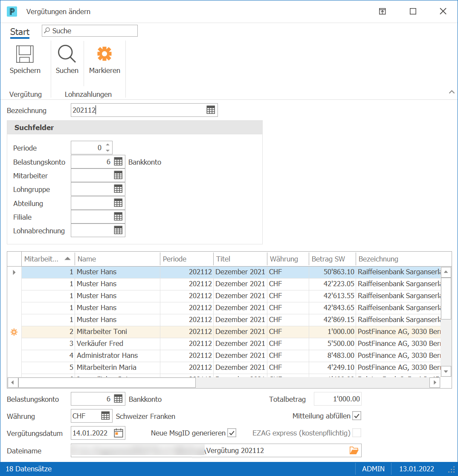Viewport: 458px width, 476px height.
Task: Collapse the ribbon with the chevron
Action: pos(452,92)
